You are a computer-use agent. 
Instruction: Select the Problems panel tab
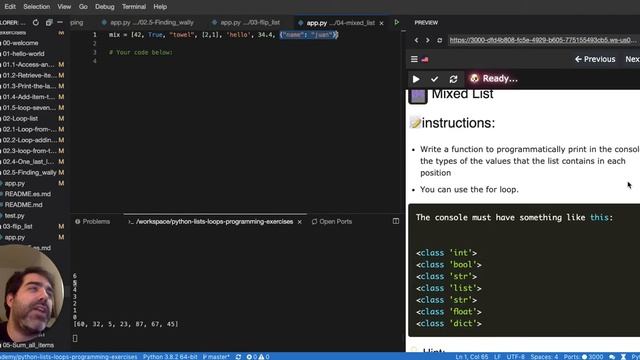tap(93, 222)
